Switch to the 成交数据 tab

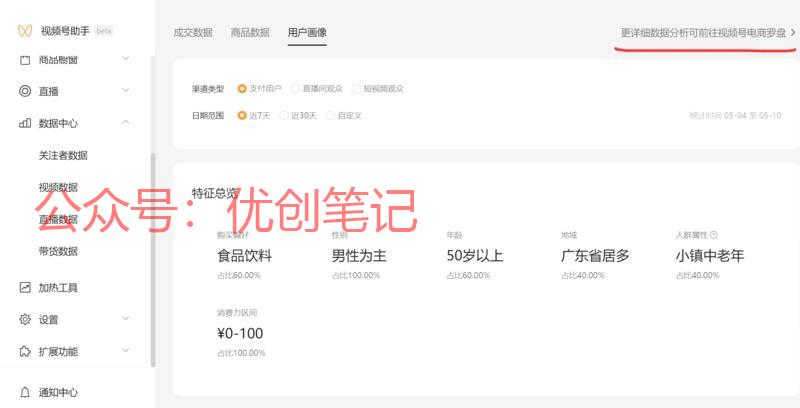[x=193, y=33]
